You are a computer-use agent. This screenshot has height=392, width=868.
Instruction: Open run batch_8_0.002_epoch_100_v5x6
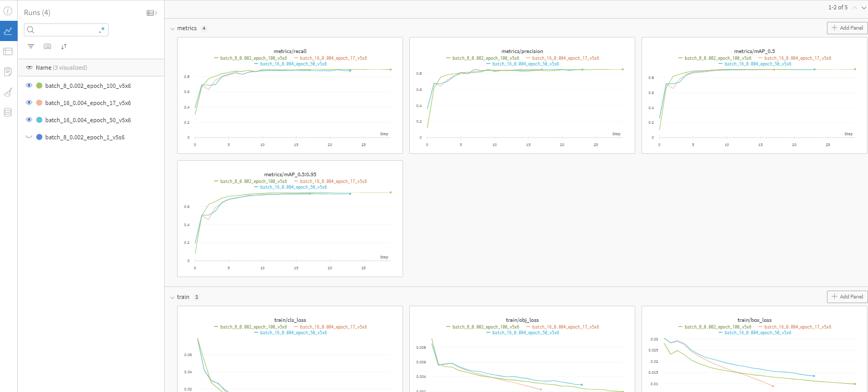[x=88, y=86]
